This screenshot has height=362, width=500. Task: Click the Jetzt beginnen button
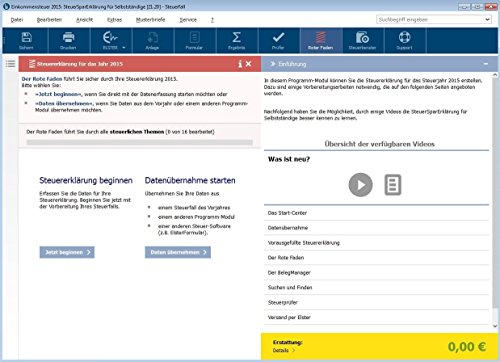point(67,252)
